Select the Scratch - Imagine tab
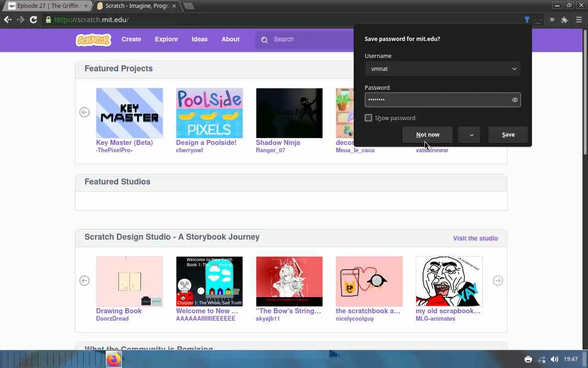This screenshot has width=588, height=368. pyautogui.click(x=136, y=6)
